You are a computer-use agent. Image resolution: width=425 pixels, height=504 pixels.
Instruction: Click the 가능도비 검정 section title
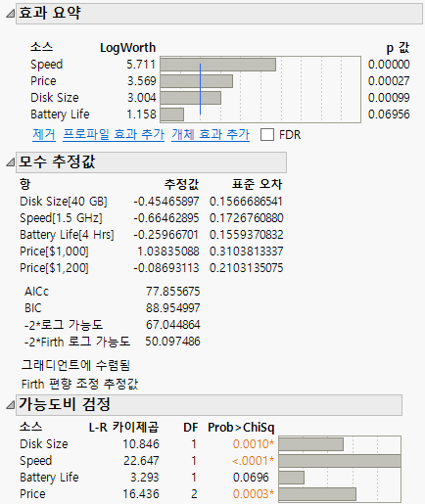coord(65,405)
